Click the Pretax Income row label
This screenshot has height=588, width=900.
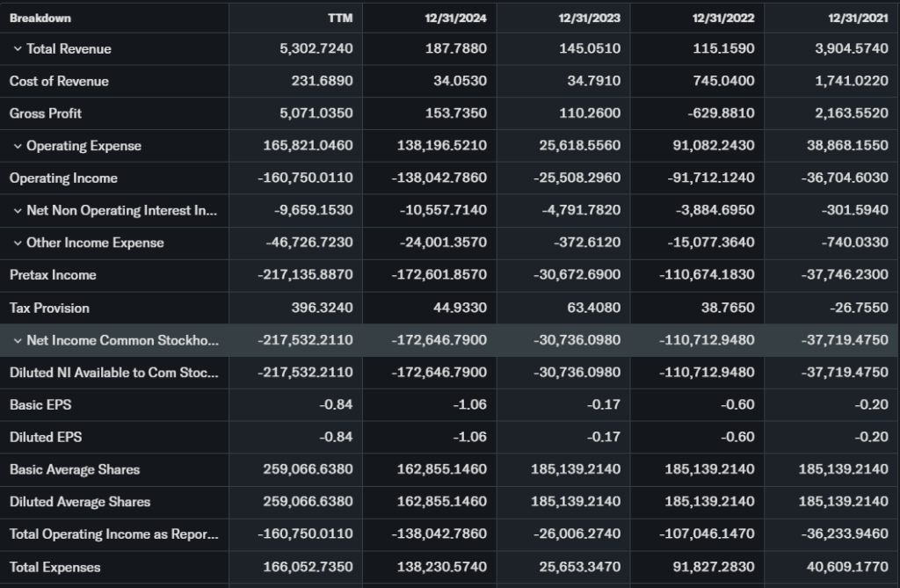click(53, 275)
